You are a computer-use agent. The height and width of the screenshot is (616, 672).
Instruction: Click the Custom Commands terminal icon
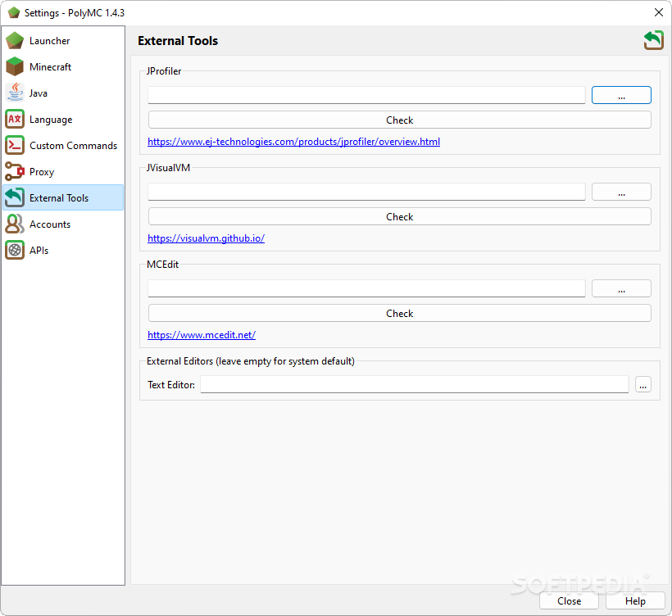15,146
